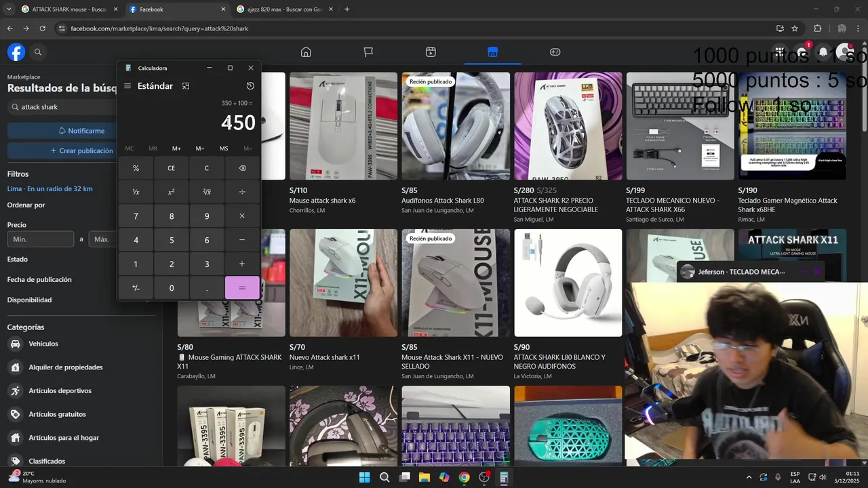Open a new browser tab with plus

(347, 9)
